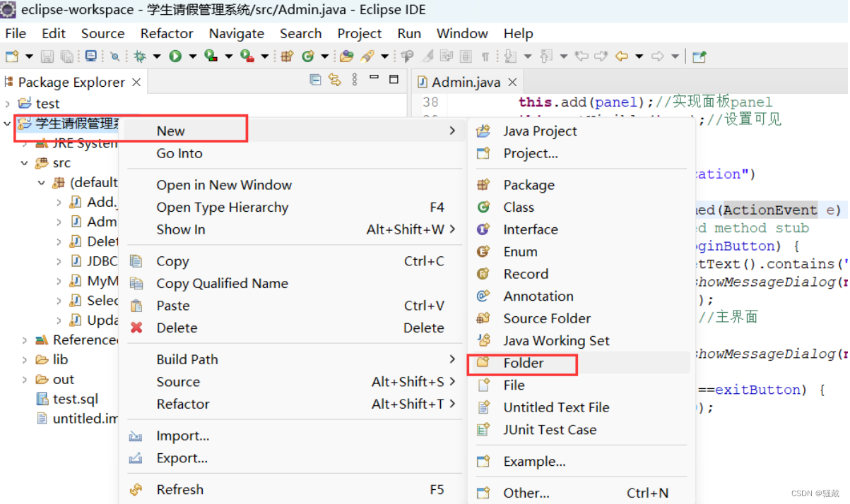
Task: Click the Debug toolbar icon
Action: tap(139, 56)
